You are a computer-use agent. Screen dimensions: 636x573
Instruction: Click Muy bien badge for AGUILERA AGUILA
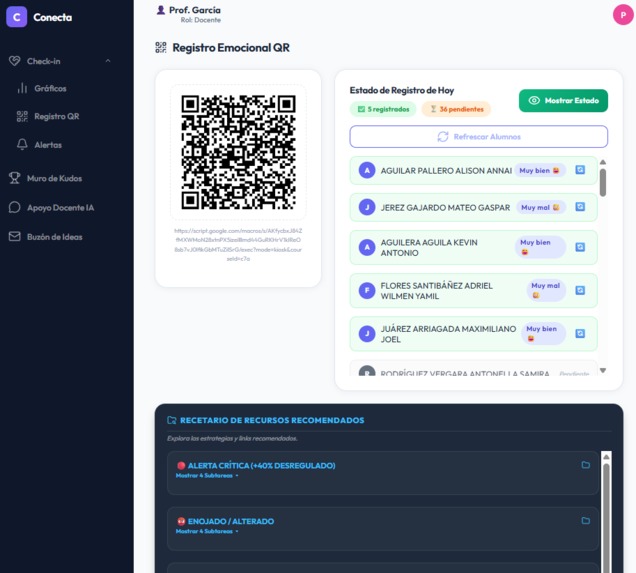point(540,247)
